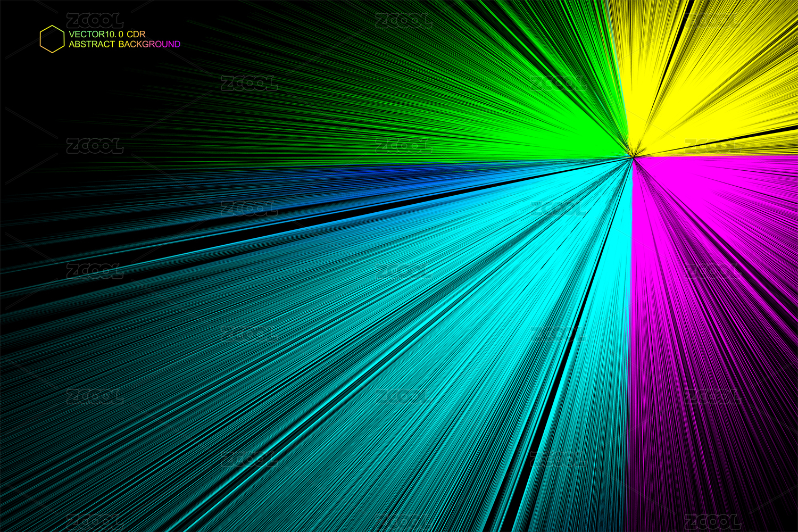Click the gradient-colored BACKGROUND word
The width and height of the screenshot is (798, 532).
click(x=149, y=44)
